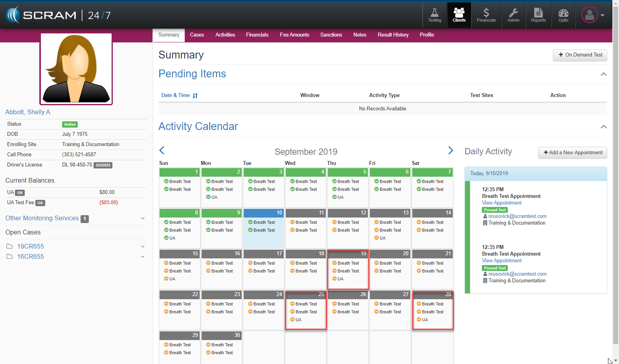Expand case 19CR655
Image resolution: width=619 pixels, height=364 pixels.
point(143,247)
